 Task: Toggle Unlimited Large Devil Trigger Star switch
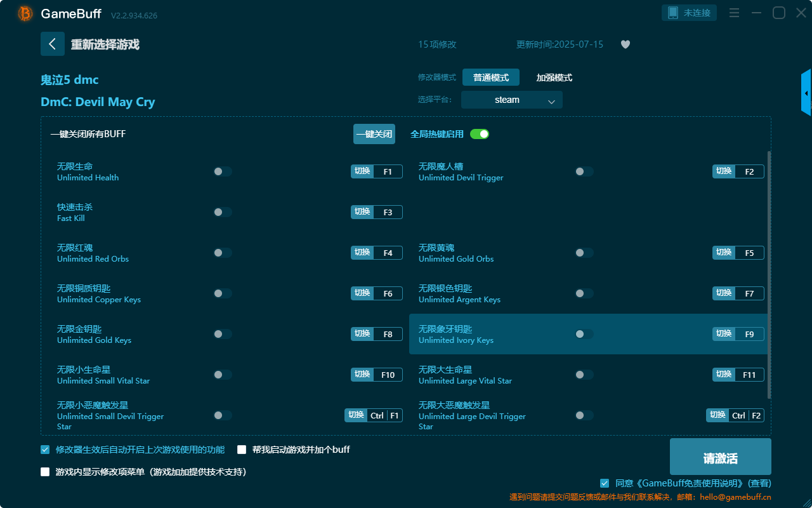(x=584, y=415)
